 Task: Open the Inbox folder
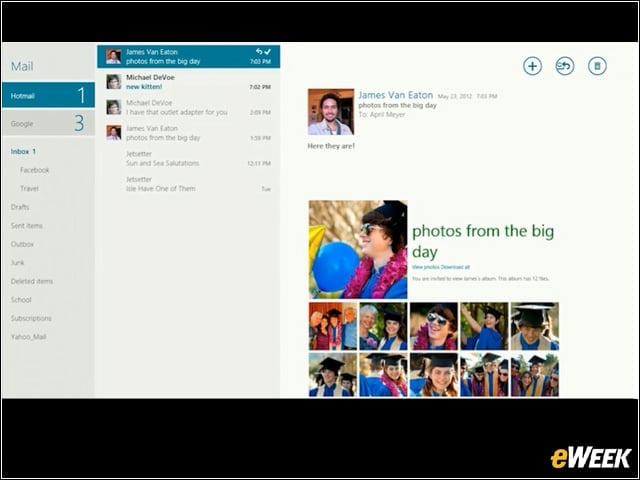[23, 151]
